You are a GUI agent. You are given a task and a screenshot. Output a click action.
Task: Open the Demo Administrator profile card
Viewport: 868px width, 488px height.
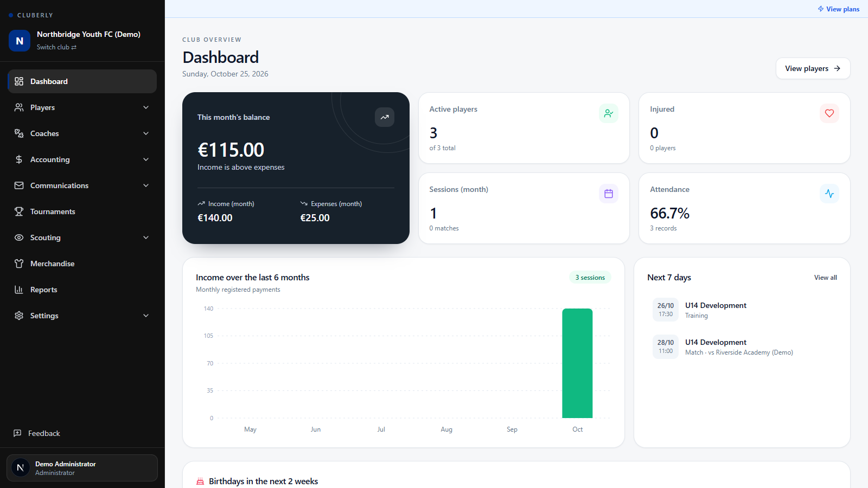click(82, 468)
